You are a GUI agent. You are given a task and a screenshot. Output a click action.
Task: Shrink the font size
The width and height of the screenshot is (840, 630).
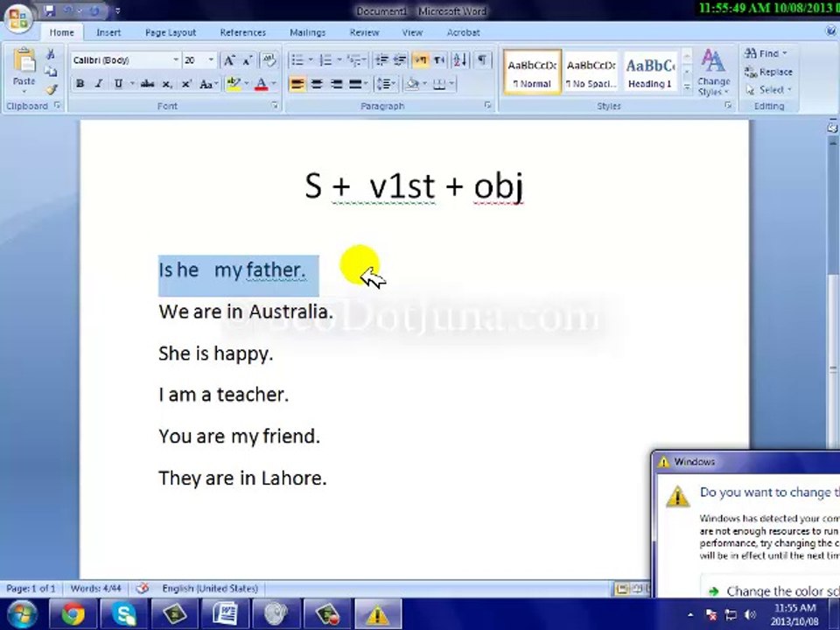tap(248, 60)
